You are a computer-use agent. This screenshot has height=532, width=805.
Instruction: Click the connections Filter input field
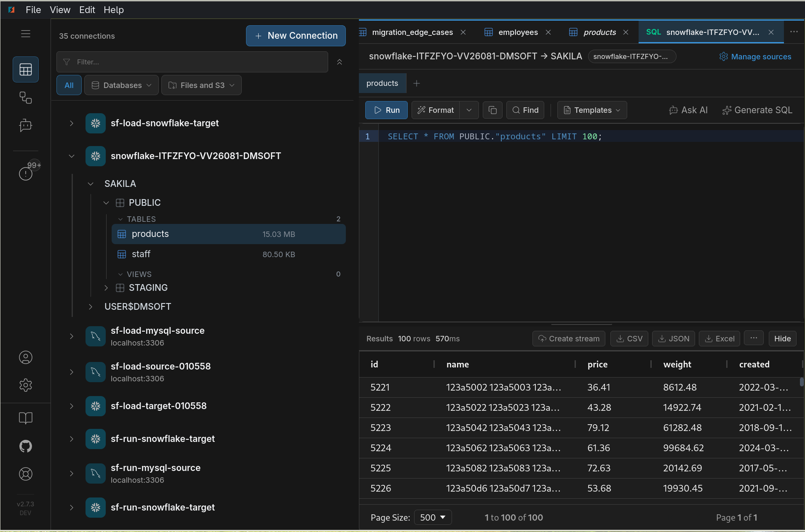coord(192,62)
